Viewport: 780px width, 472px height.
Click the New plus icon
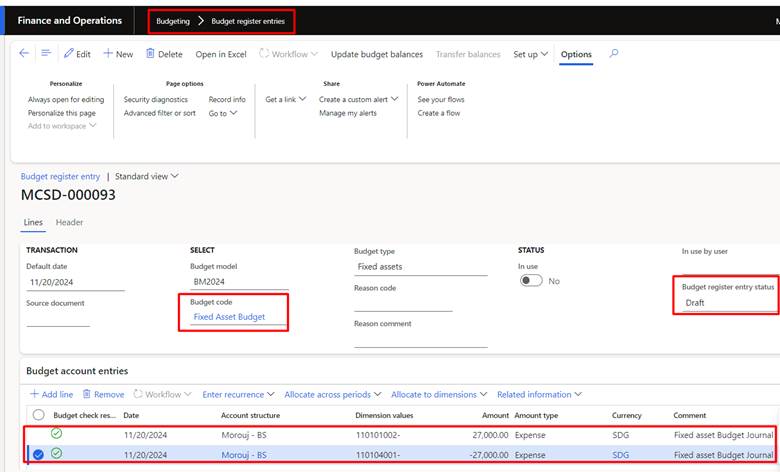(108, 53)
